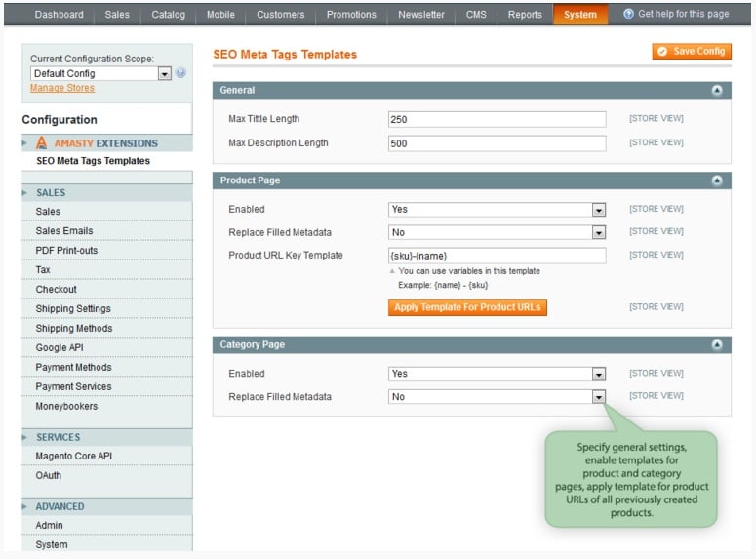
Task: Click Save Config button
Action: coord(692,51)
